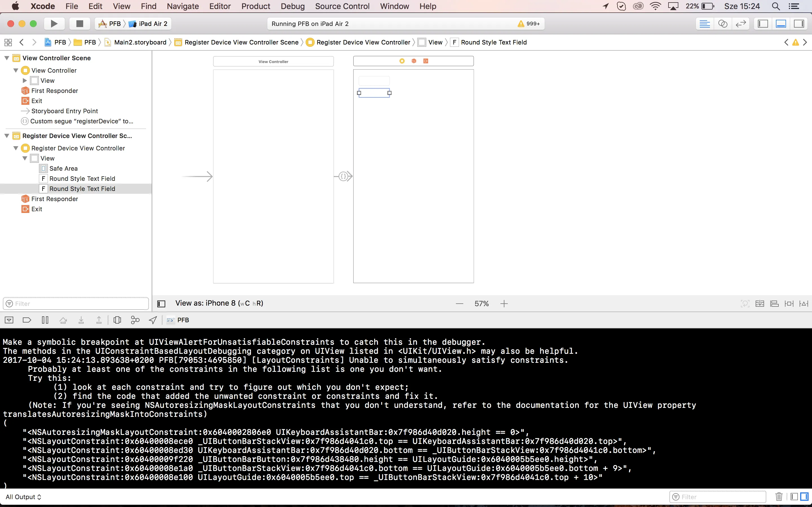Toggle the Debug area visibility
Screen dimensions: 812x507
781,23
